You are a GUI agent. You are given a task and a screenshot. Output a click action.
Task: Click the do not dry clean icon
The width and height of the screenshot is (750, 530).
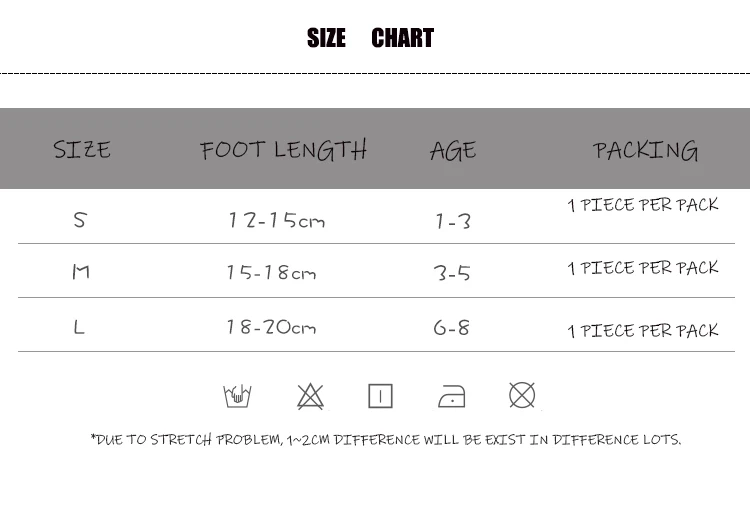tap(522, 395)
